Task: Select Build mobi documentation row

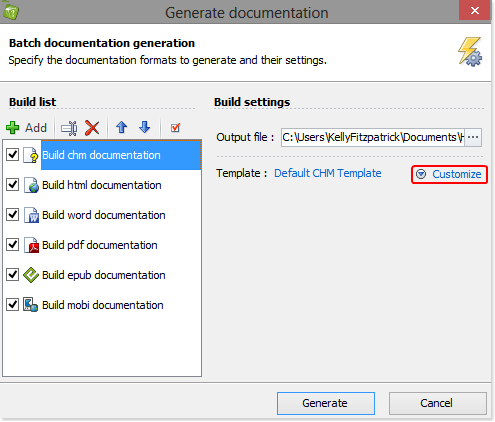Action: [103, 305]
